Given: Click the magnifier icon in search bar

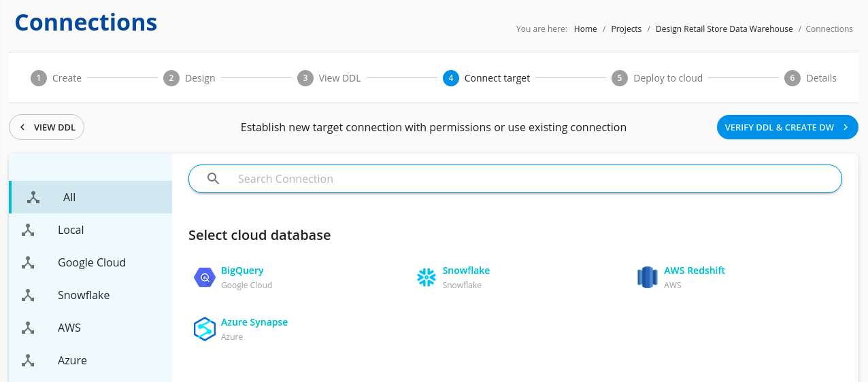Looking at the screenshot, I should [x=214, y=179].
